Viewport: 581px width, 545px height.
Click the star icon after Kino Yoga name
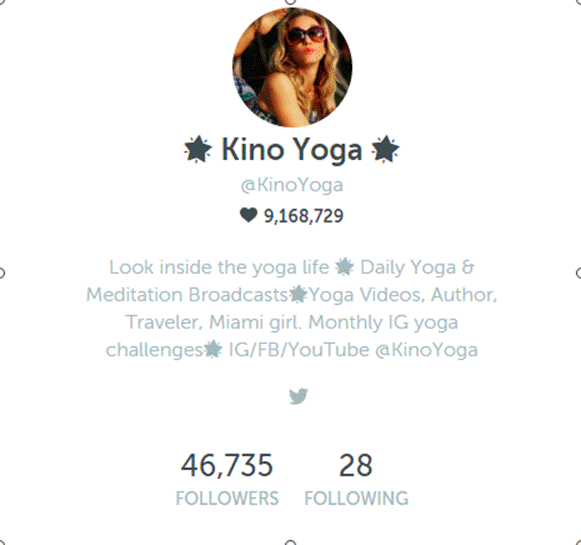pyautogui.click(x=385, y=149)
